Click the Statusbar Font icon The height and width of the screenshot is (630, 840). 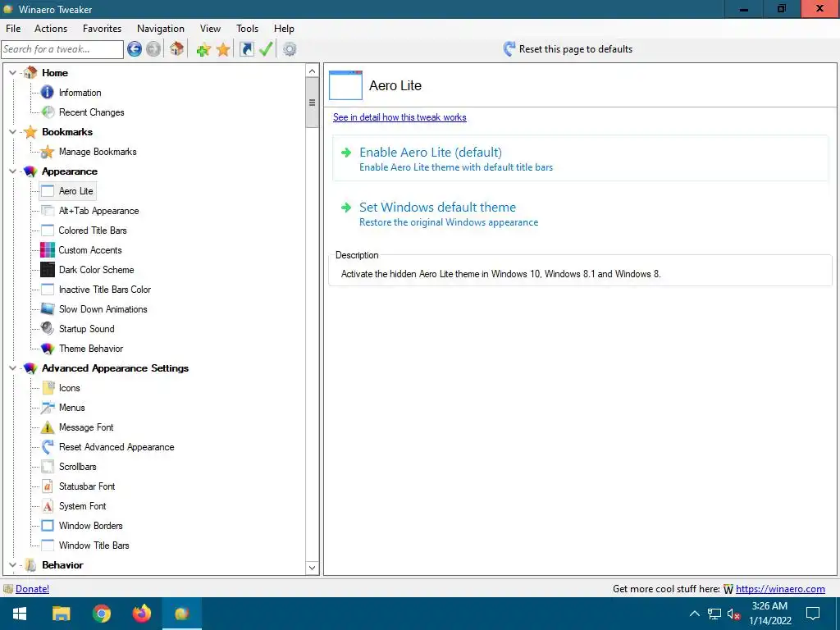coord(47,486)
